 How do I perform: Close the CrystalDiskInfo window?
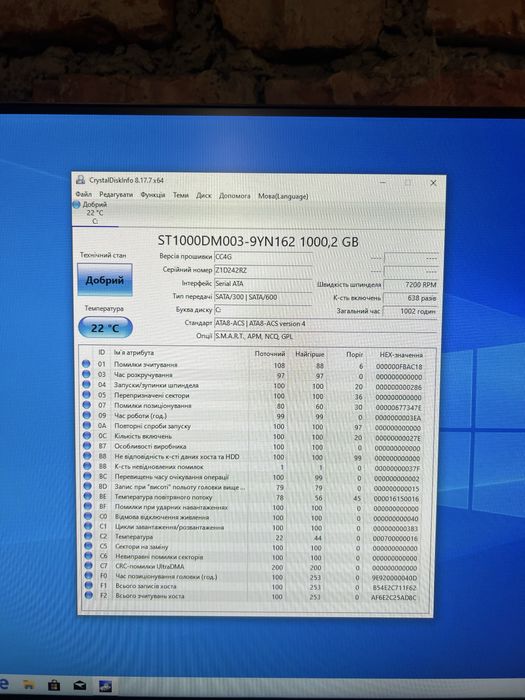click(433, 183)
